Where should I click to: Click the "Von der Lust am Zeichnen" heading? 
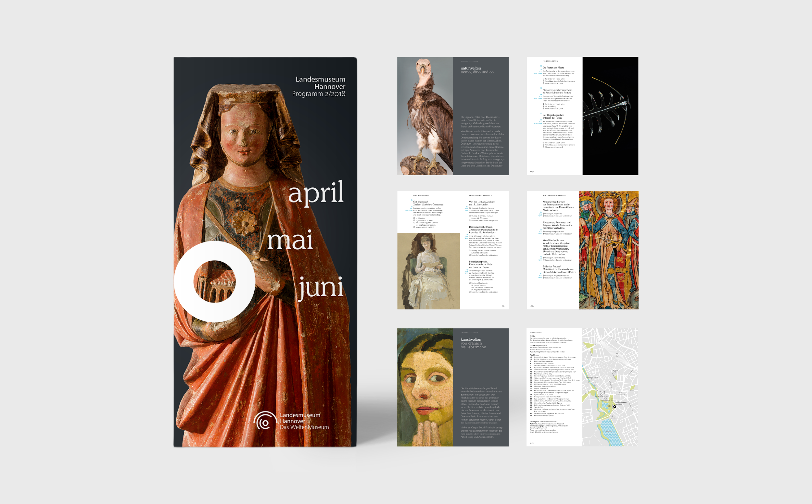click(x=482, y=202)
